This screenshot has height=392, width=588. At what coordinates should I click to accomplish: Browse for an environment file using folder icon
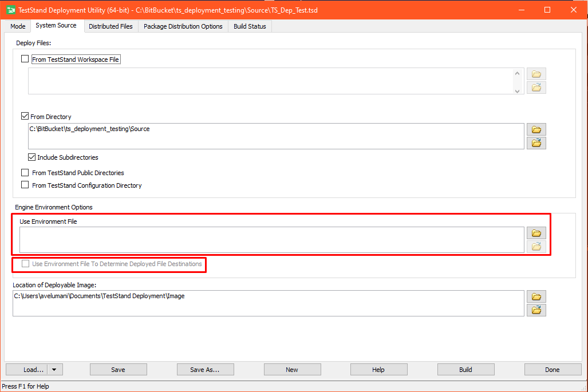[536, 233]
